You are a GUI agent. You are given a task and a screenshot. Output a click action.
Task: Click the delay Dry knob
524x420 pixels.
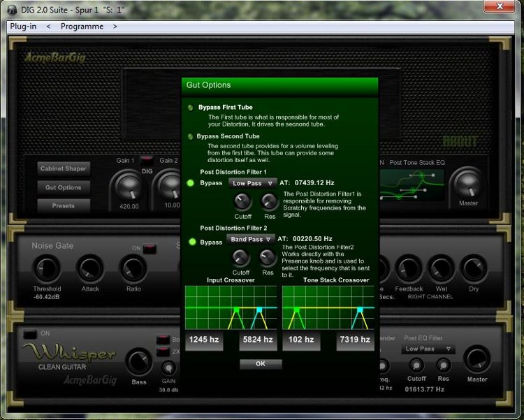tap(474, 269)
